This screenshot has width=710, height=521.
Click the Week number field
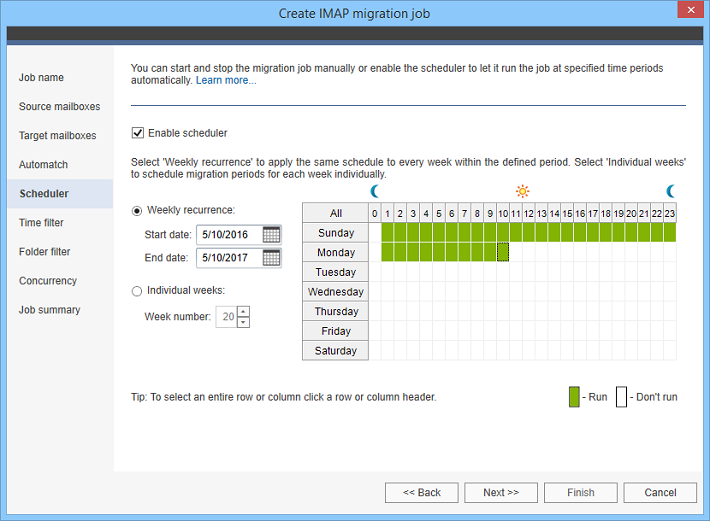227,316
